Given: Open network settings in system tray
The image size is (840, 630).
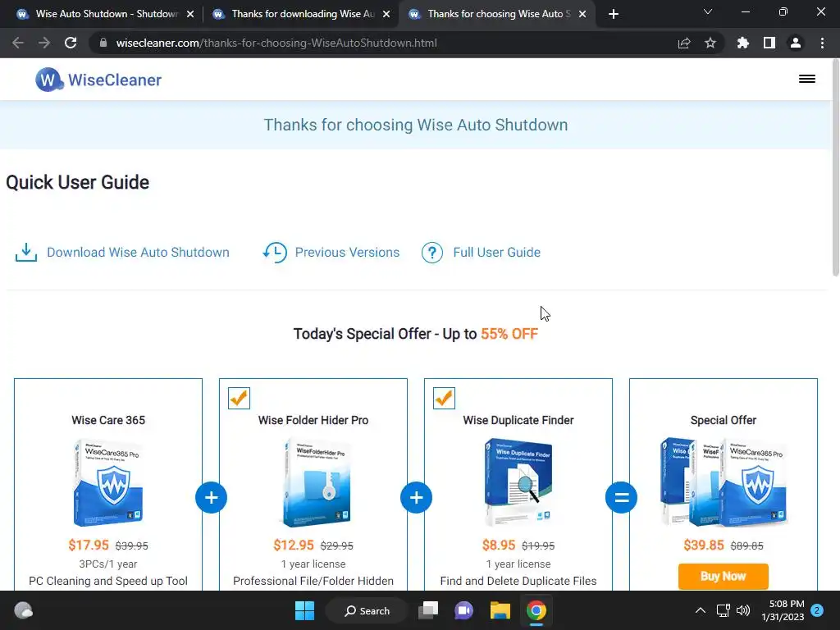Looking at the screenshot, I should pos(724,610).
